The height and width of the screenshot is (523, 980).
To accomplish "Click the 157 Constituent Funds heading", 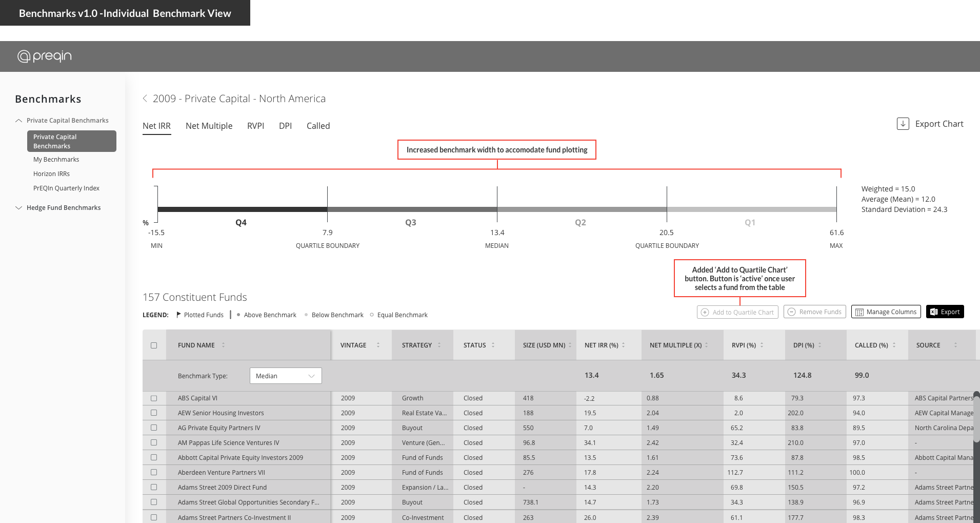I will tap(194, 297).
